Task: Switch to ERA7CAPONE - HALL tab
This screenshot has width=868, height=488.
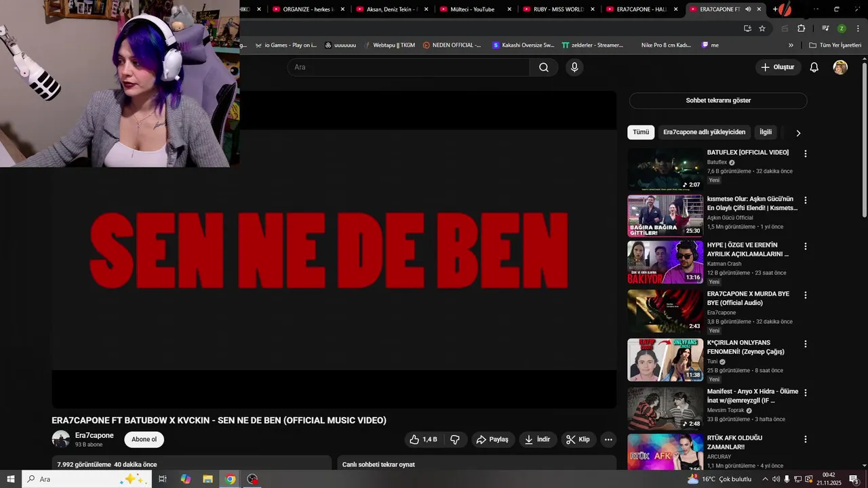Action: [639, 9]
